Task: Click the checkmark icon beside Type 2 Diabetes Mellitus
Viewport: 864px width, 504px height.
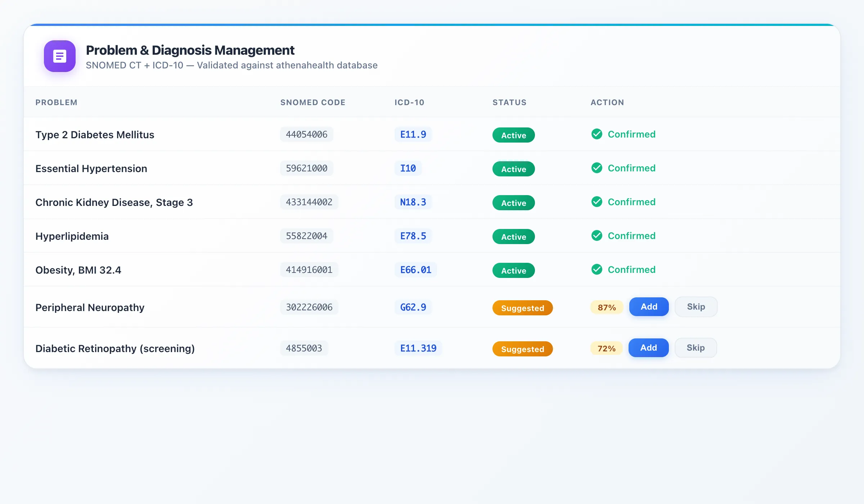Action: pyautogui.click(x=597, y=134)
